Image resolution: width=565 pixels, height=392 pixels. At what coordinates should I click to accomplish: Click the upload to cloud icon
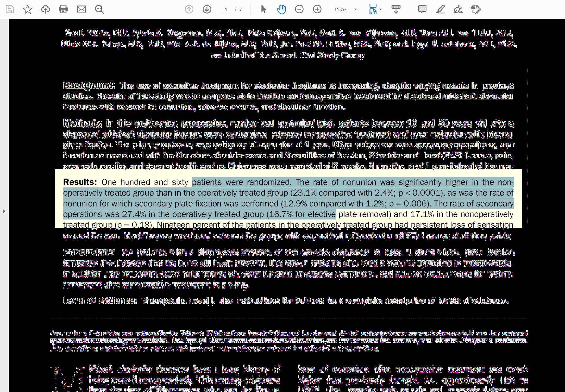coord(45,9)
